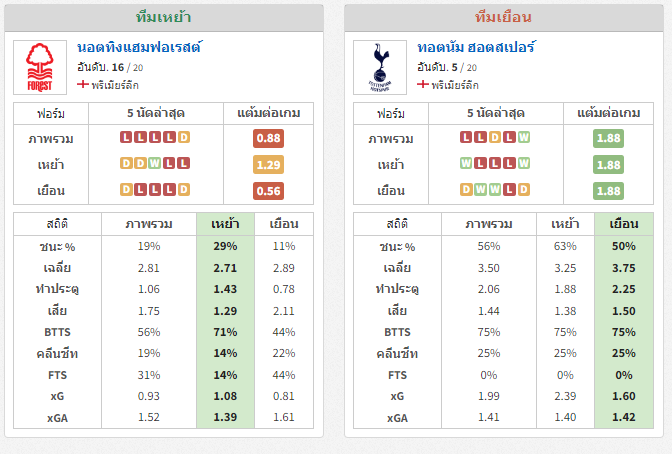Open the นอตทิงแฮมฟอเรสต์ team link
Viewport: 672px width, 454px height.
tap(139, 47)
